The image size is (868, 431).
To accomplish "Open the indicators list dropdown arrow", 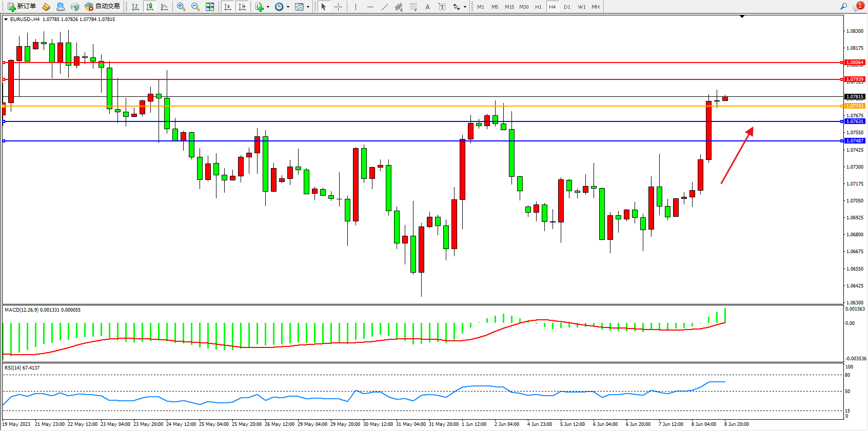I will (x=268, y=7).
